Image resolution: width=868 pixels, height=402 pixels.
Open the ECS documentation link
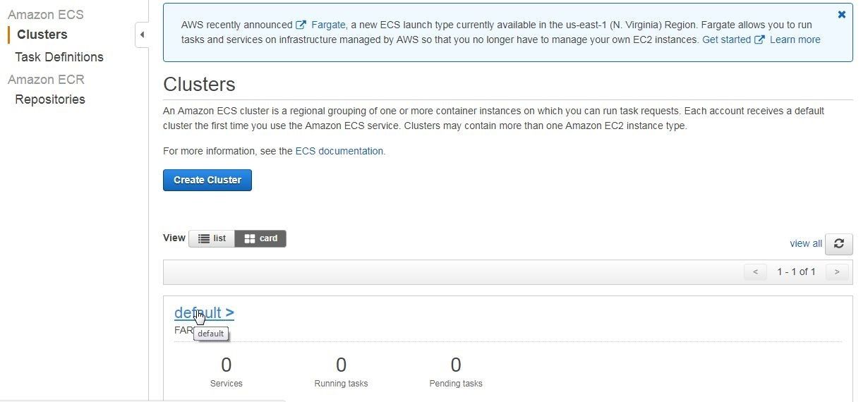tap(339, 151)
